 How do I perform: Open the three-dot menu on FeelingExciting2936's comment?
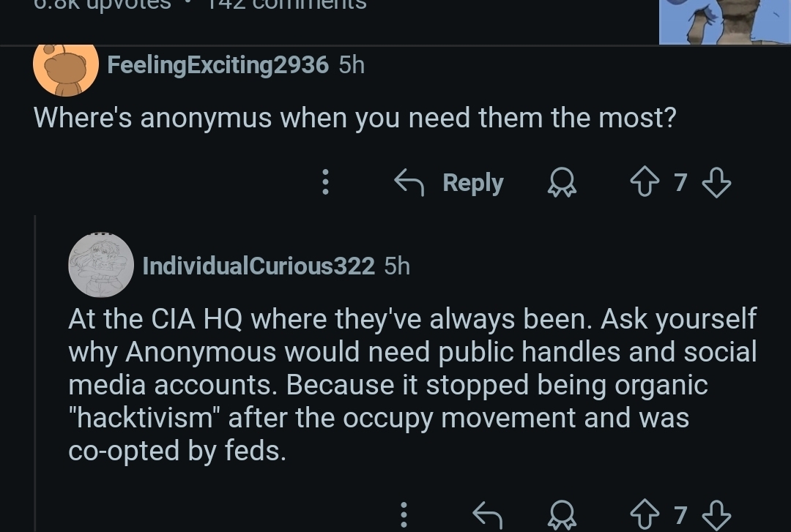coord(325,182)
